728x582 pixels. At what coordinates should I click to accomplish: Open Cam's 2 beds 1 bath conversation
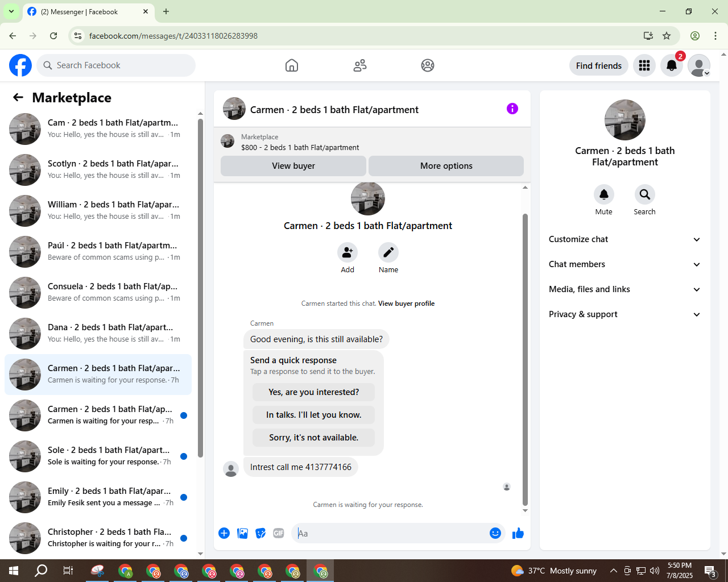(98, 129)
